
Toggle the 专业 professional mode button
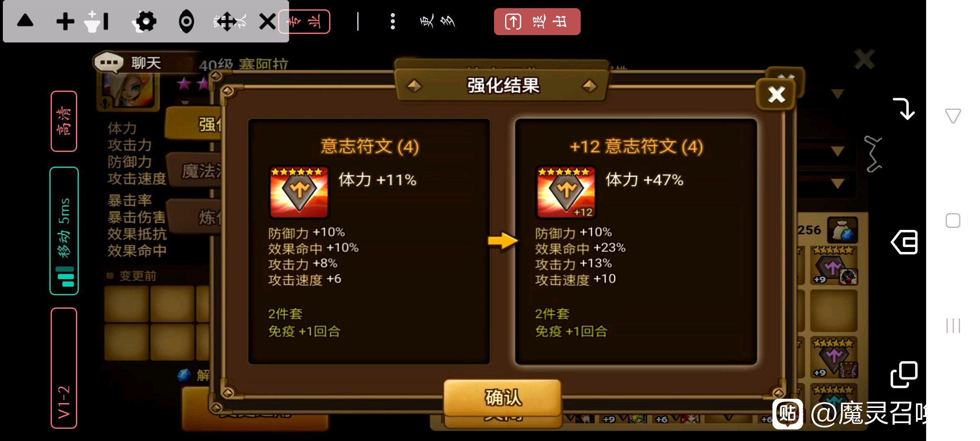click(304, 22)
